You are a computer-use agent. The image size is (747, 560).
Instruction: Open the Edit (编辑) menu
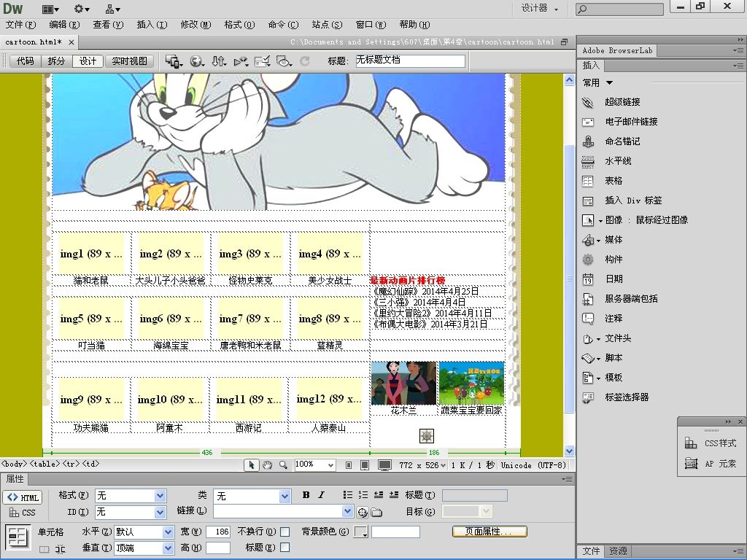coord(64,25)
